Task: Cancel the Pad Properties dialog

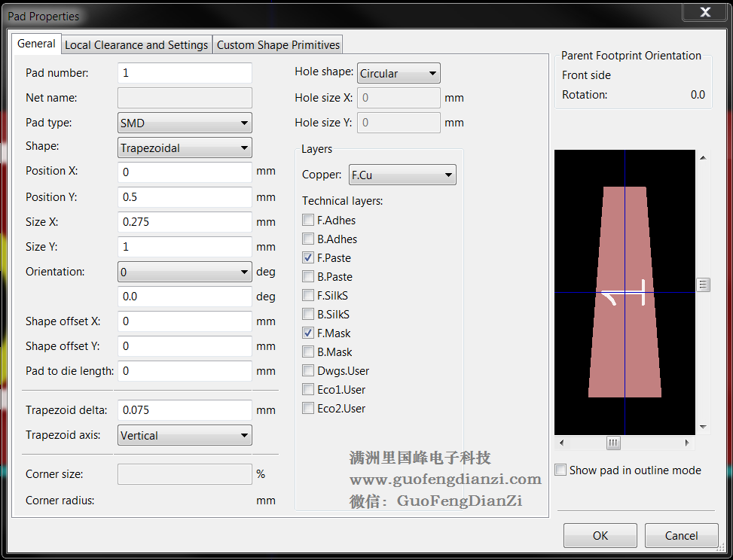Action: 681,535
